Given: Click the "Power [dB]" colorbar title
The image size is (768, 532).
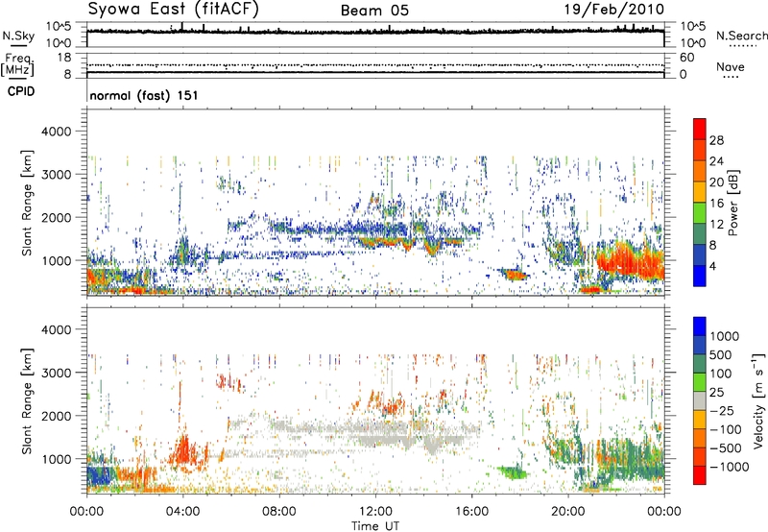Looking at the screenshot, I should [732, 203].
